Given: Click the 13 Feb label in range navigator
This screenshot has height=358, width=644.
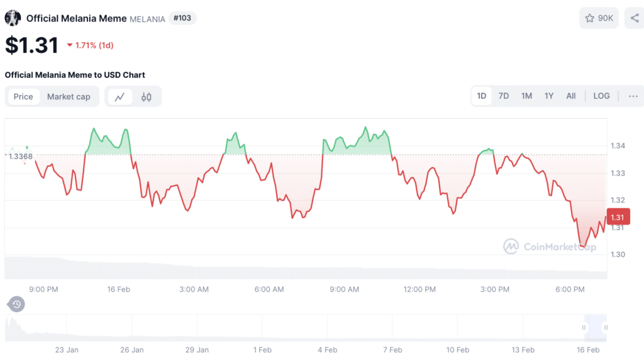Looking at the screenshot, I should point(523,350).
